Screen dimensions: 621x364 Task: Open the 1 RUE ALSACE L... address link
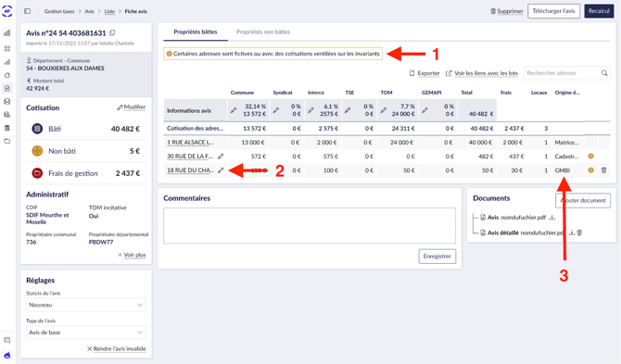(190, 143)
